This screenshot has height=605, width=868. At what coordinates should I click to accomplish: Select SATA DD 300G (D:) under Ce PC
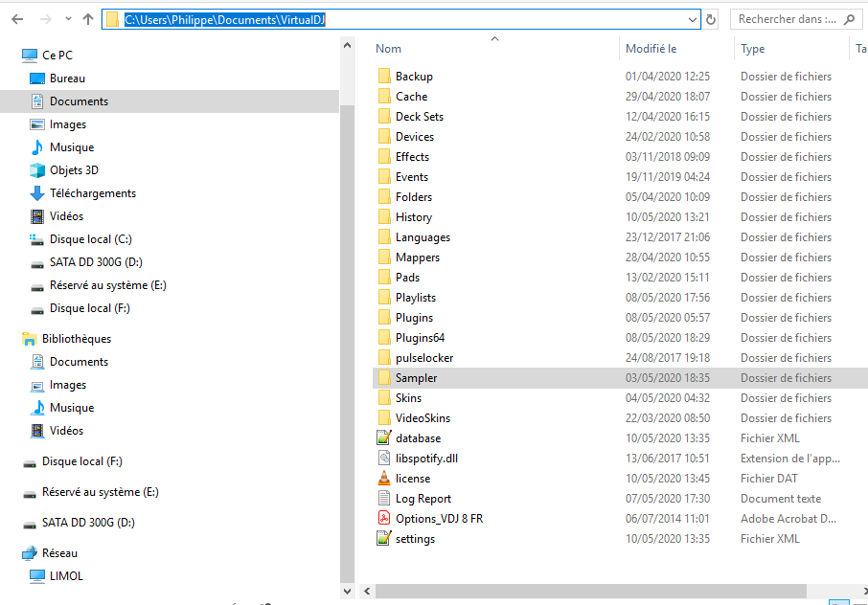point(96,262)
